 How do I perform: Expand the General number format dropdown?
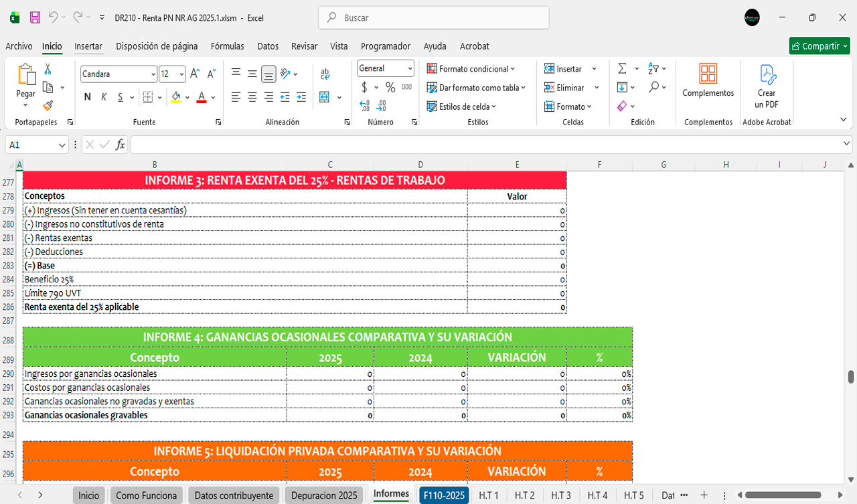(410, 68)
